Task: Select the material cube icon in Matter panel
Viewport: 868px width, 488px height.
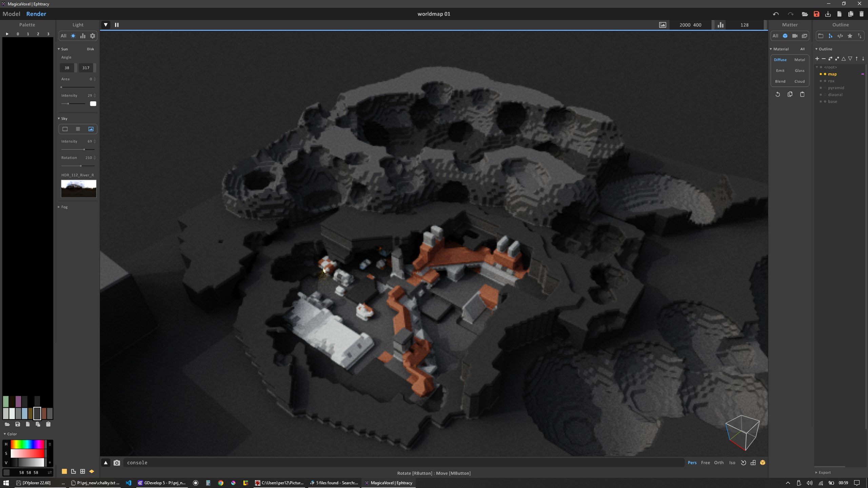Action: pyautogui.click(x=785, y=36)
